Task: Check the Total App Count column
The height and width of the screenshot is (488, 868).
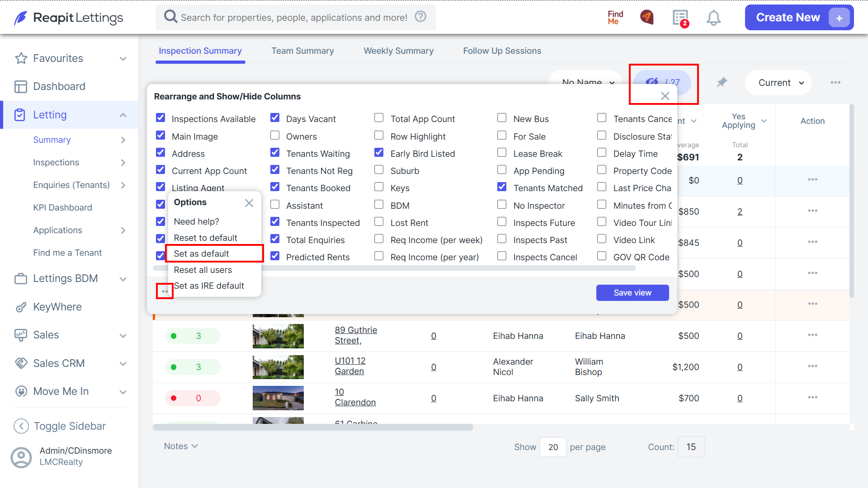Action: tap(379, 118)
